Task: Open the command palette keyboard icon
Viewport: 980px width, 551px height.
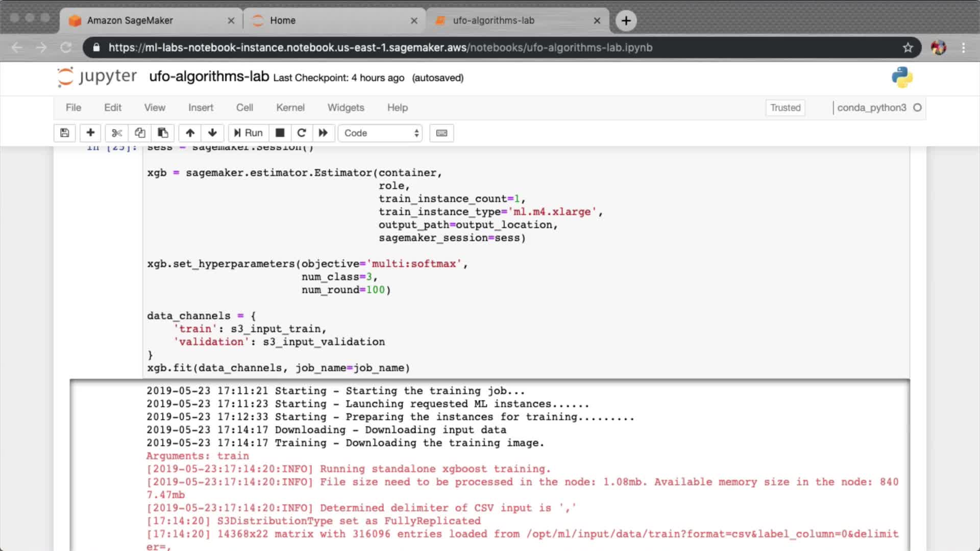Action: pos(442,133)
